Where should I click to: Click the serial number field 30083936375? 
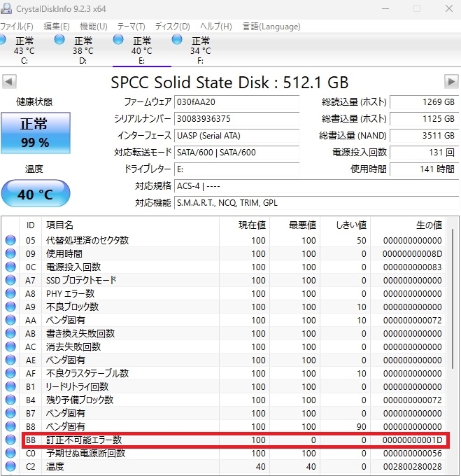237,119
